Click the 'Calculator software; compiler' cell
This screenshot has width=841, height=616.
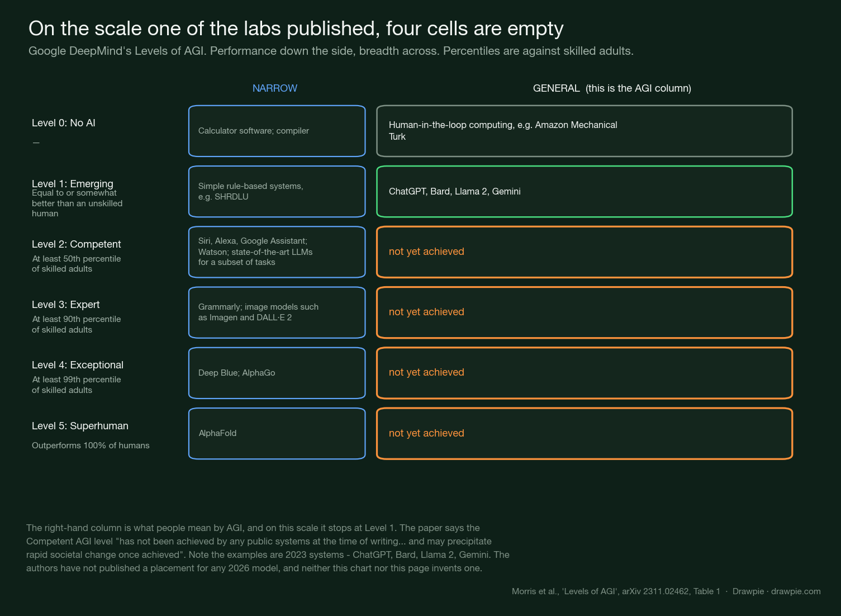point(277,131)
